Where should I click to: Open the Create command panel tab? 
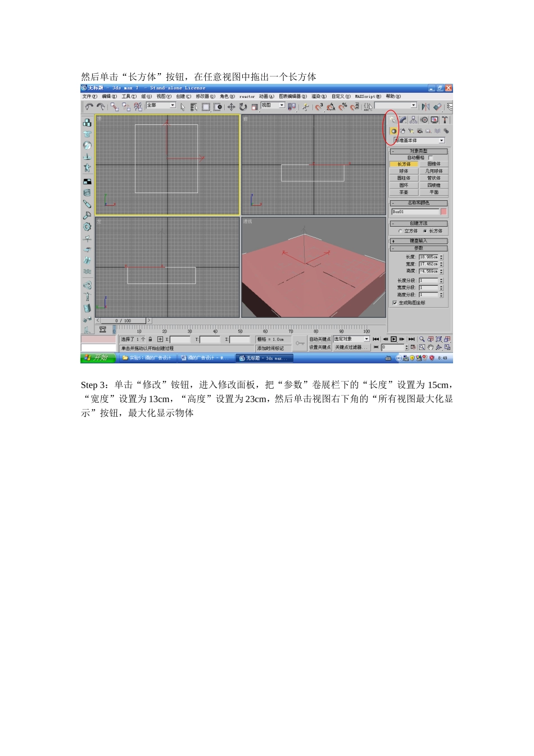pyautogui.click(x=393, y=120)
